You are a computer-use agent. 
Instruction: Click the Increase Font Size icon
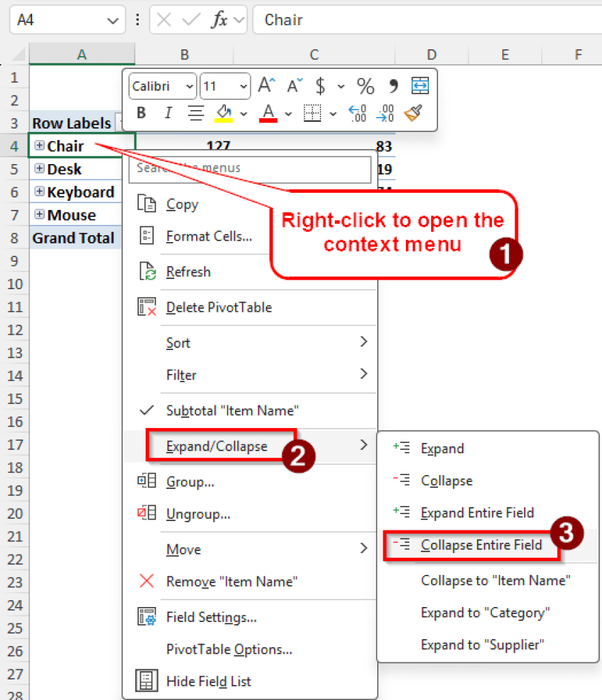266,85
